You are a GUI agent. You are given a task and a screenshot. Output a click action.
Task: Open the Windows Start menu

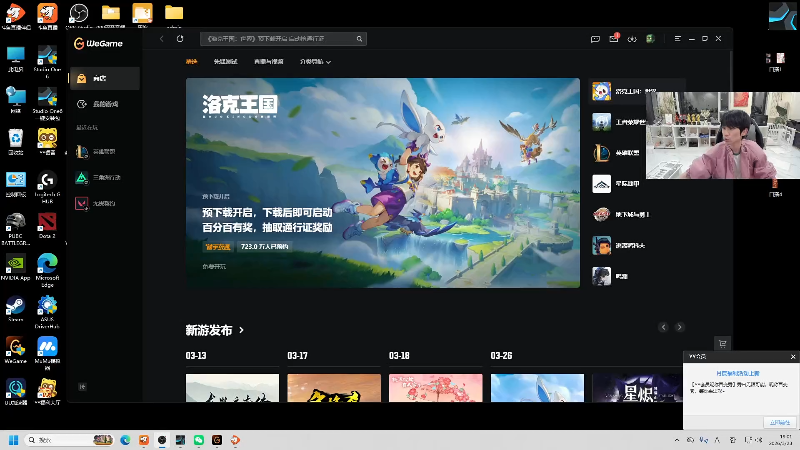click(14, 440)
